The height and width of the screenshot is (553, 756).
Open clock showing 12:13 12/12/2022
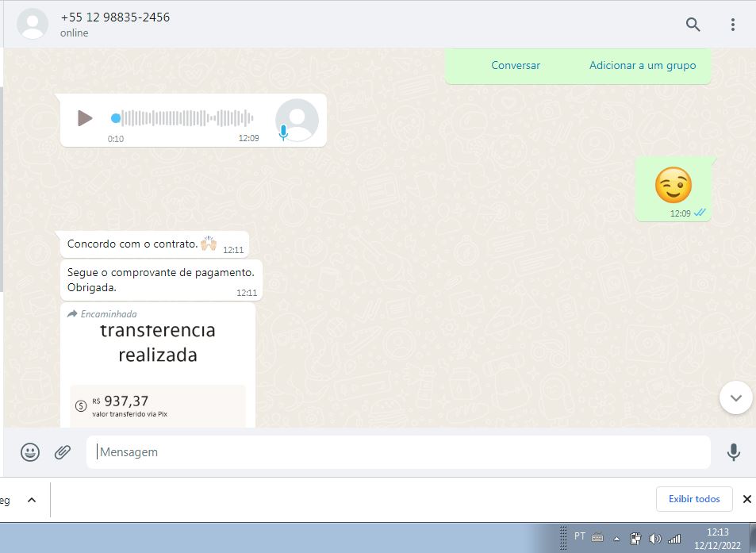(717, 539)
